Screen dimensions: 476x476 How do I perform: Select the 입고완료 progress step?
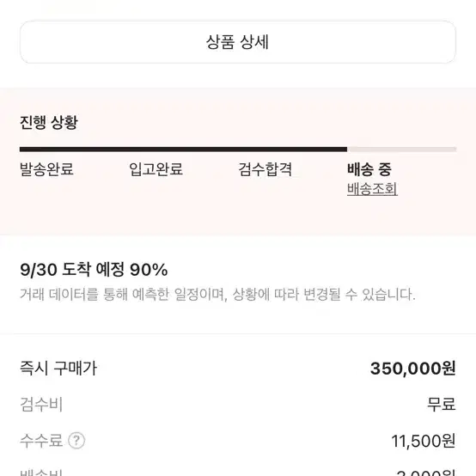156,169
